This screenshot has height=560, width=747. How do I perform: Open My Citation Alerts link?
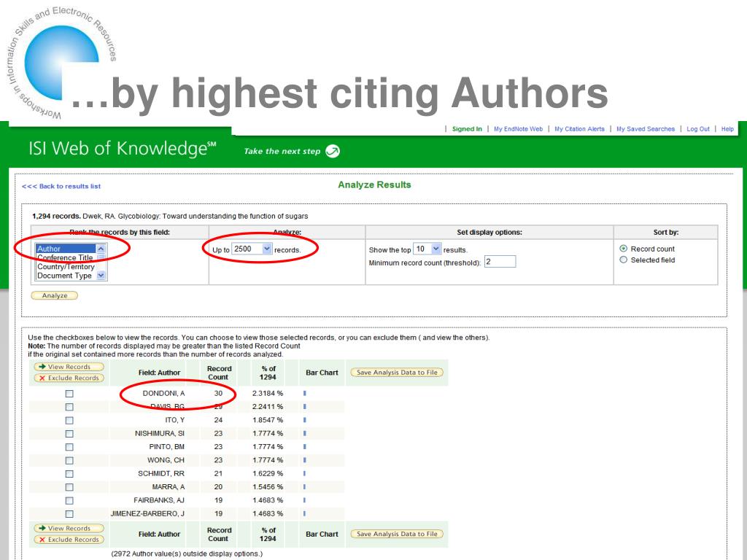(x=579, y=129)
